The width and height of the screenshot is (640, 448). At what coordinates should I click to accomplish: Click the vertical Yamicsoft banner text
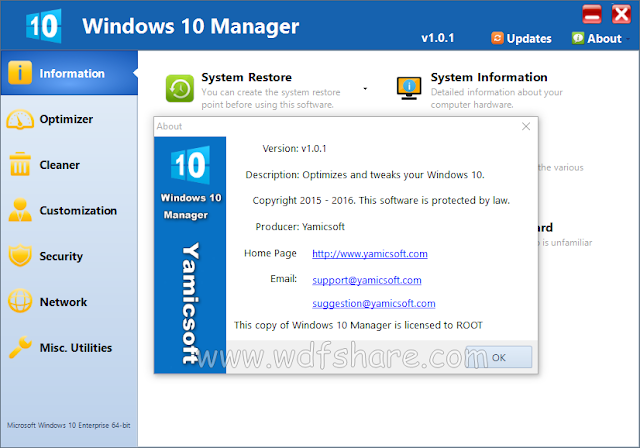[x=190, y=304]
